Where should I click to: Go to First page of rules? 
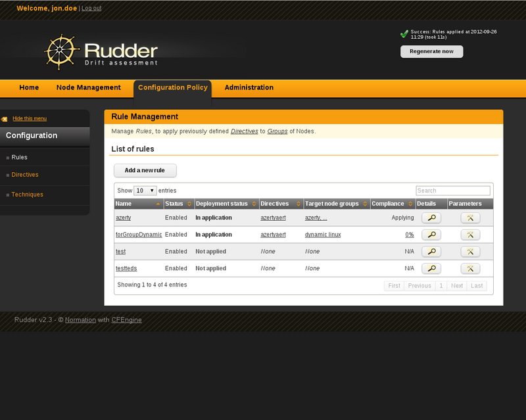click(x=394, y=286)
